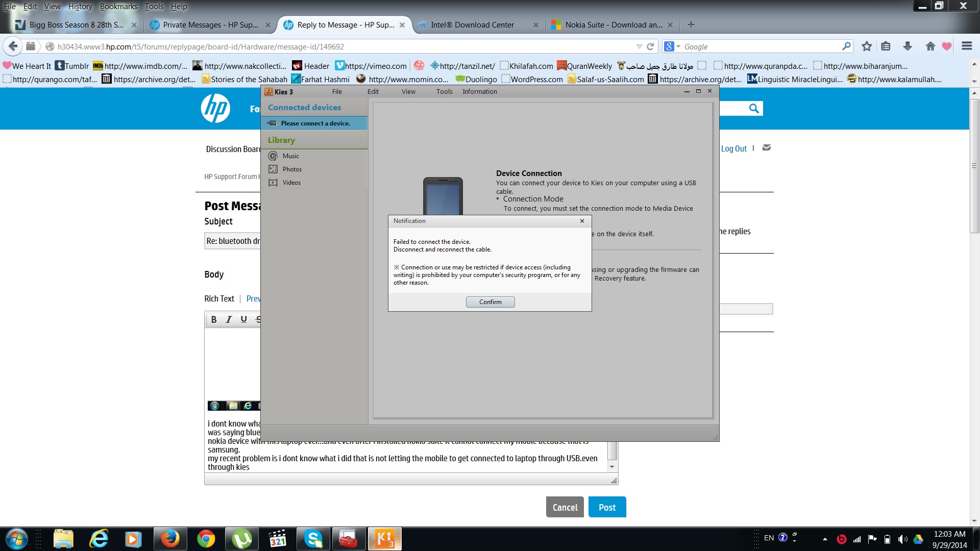Click Confirm in the Notification dialog
Viewport: 980px width, 551px height.
pos(490,302)
